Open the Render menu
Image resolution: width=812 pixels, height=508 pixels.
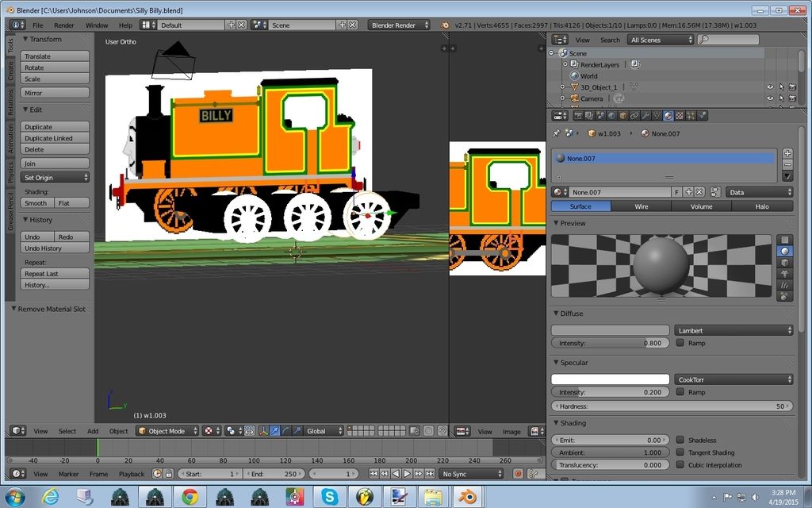63,25
